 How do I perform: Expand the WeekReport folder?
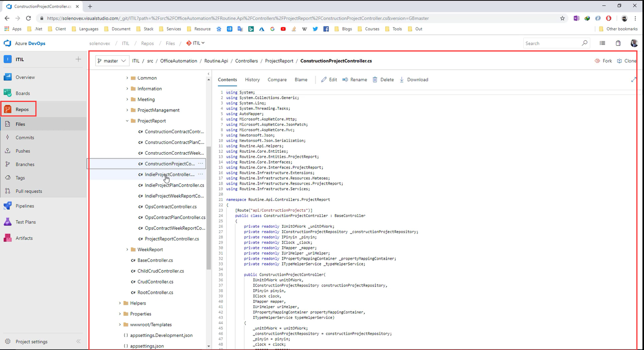(127, 250)
